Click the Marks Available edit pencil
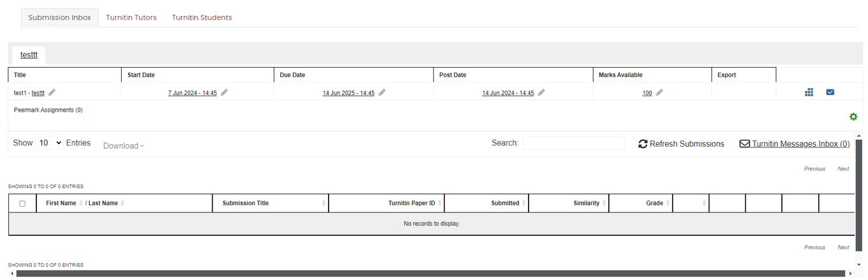This screenshot has height=280, width=868. (x=660, y=92)
